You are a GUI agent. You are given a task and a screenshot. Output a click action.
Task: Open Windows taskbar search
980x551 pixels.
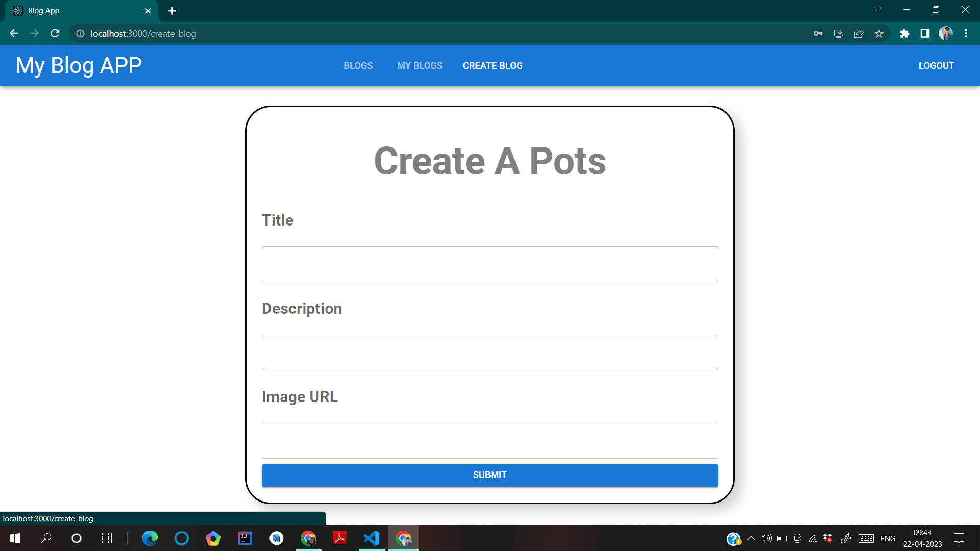click(46, 538)
